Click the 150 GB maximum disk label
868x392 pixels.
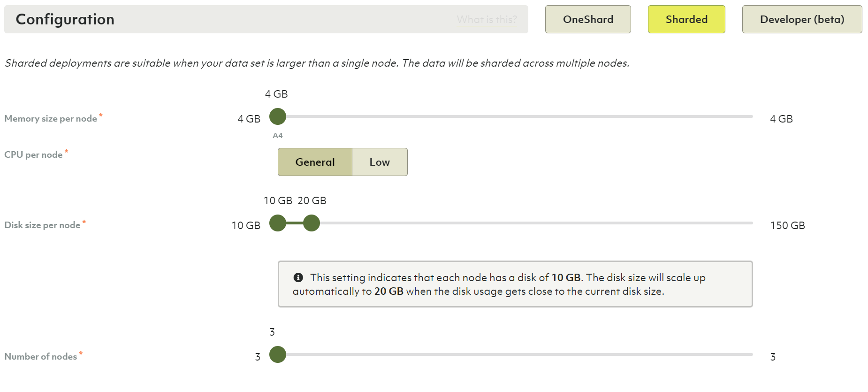point(787,226)
